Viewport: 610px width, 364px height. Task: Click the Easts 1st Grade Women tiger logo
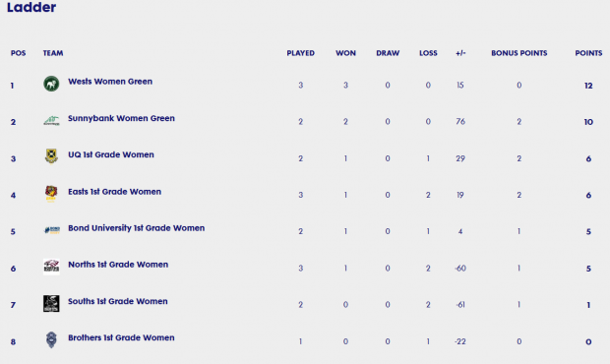point(51,193)
